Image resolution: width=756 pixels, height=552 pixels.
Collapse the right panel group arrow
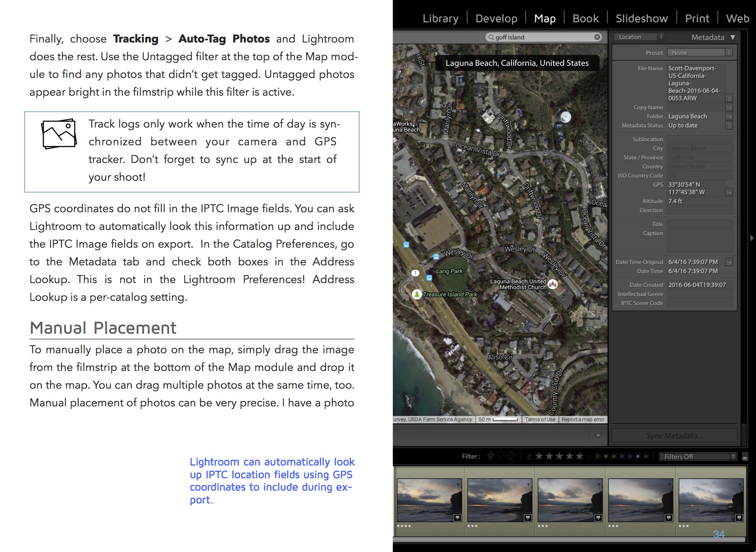(x=752, y=238)
